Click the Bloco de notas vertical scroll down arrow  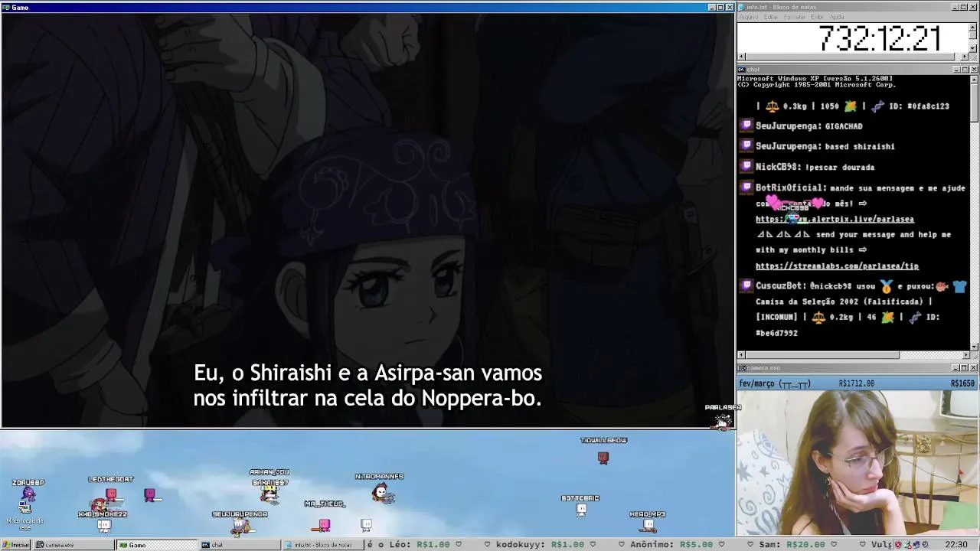[x=974, y=49]
